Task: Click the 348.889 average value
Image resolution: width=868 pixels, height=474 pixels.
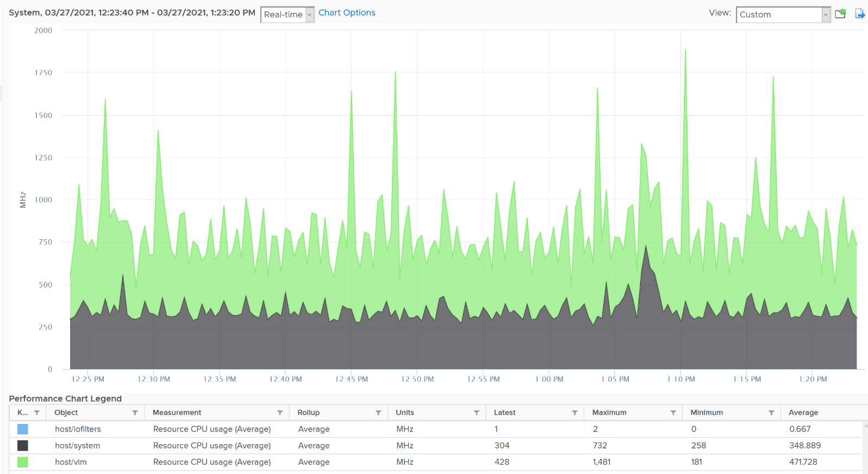Action: (x=805, y=446)
